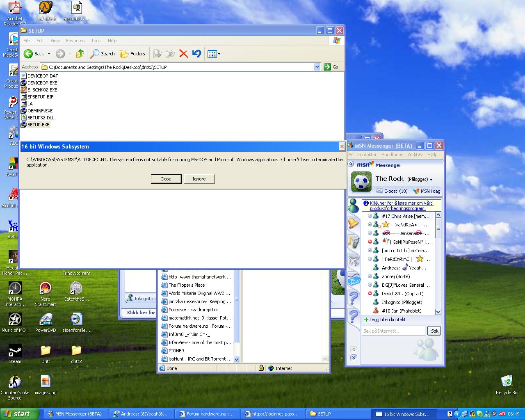Click the soccer ball display picture
The image size is (525, 420).
(x=361, y=182)
